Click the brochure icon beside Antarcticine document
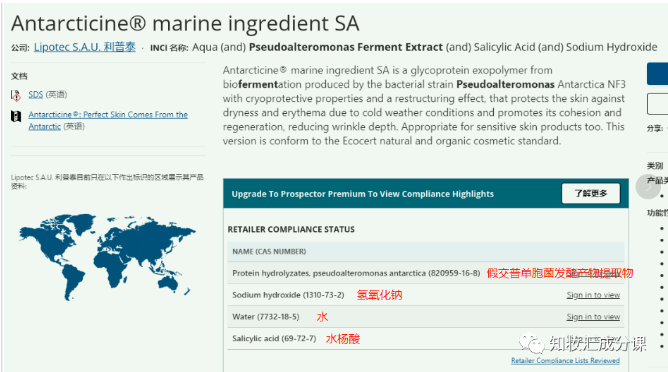Image resolution: width=668 pixels, height=372 pixels. pos(16,116)
